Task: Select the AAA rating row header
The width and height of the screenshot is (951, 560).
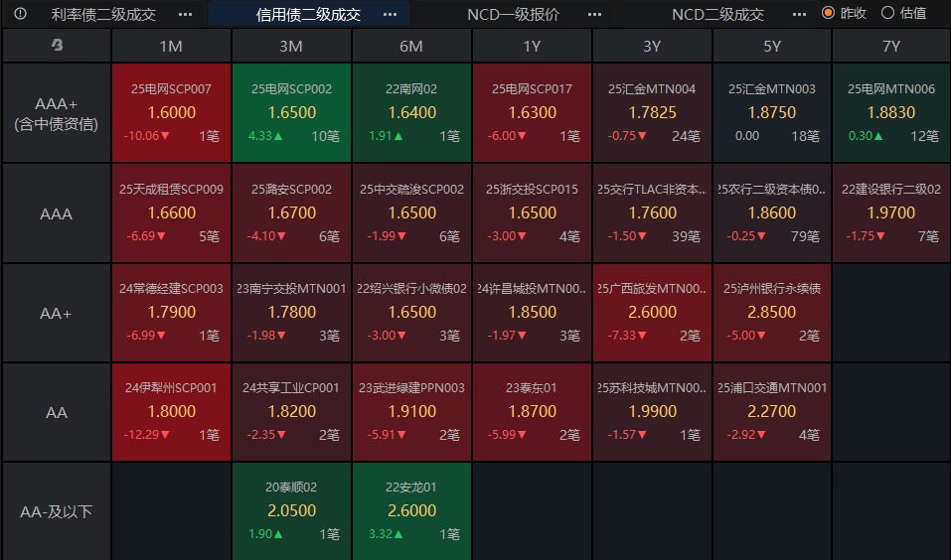Action: tap(57, 213)
